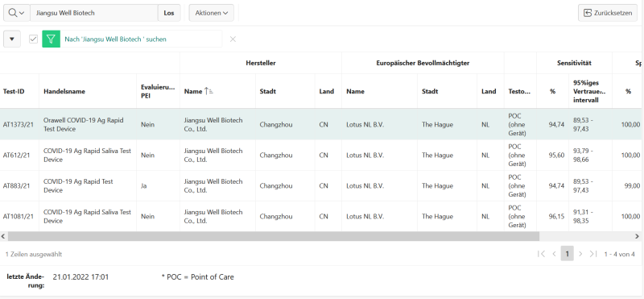Click the scroll left arrow of the table

point(3,236)
